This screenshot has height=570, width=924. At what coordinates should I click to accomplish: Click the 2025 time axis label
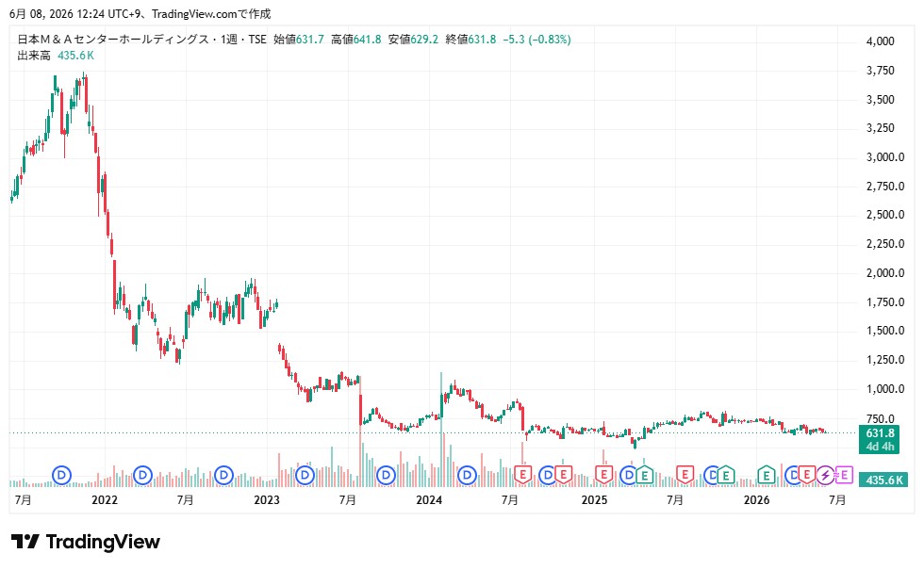coord(594,500)
